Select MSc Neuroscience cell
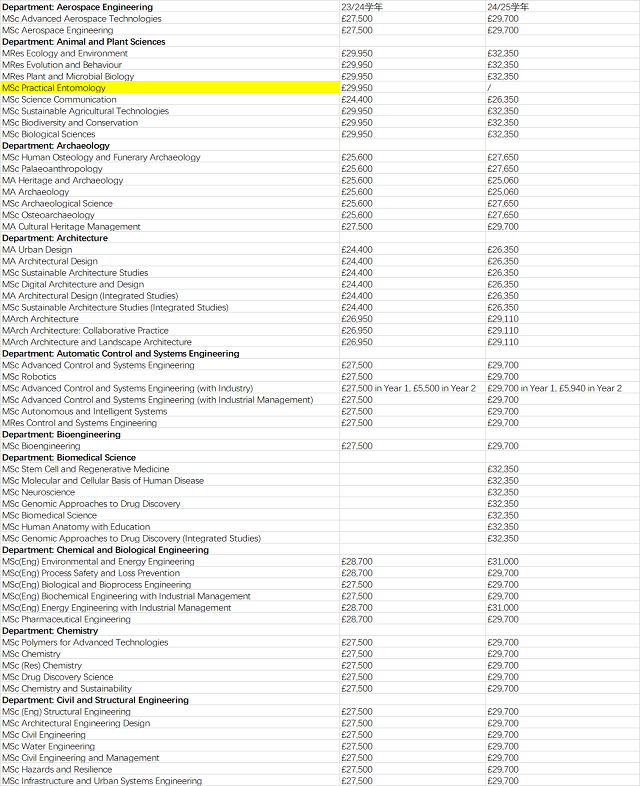The image size is (640, 786). click(170, 492)
